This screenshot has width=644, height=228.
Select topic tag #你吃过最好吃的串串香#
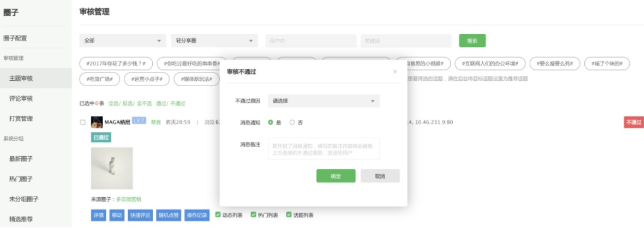(192, 64)
